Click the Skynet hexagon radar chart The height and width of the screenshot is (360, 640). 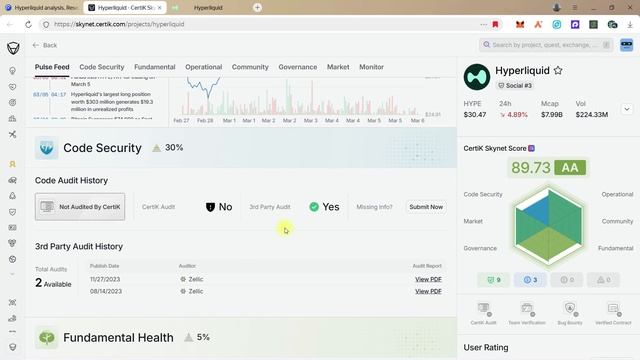point(549,226)
